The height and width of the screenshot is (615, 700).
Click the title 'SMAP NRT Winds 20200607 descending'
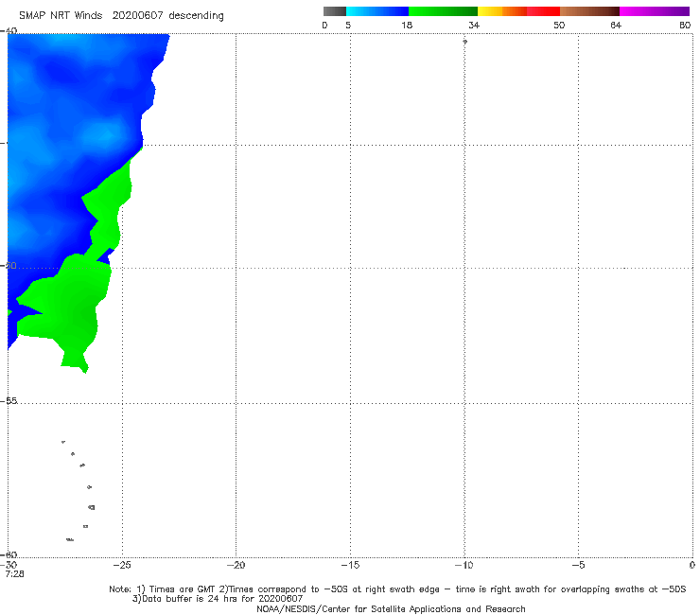click(x=121, y=15)
